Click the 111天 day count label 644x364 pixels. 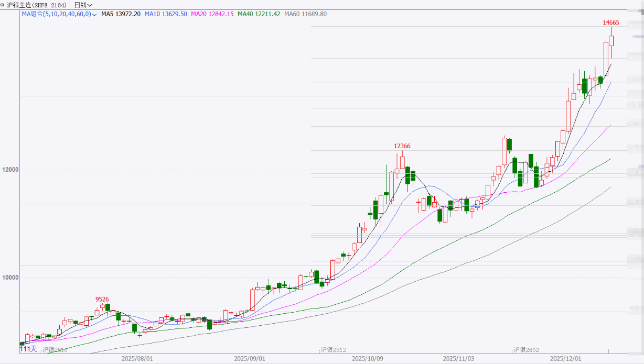pyautogui.click(x=28, y=349)
